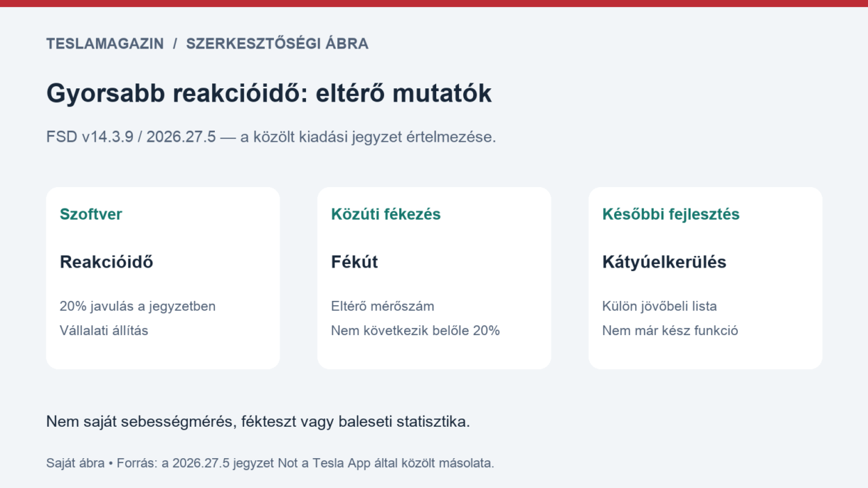The height and width of the screenshot is (488, 868).
Task: Click the source footnote starting 'Saját ábra • Forrás'
Action: [x=270, y=463]
